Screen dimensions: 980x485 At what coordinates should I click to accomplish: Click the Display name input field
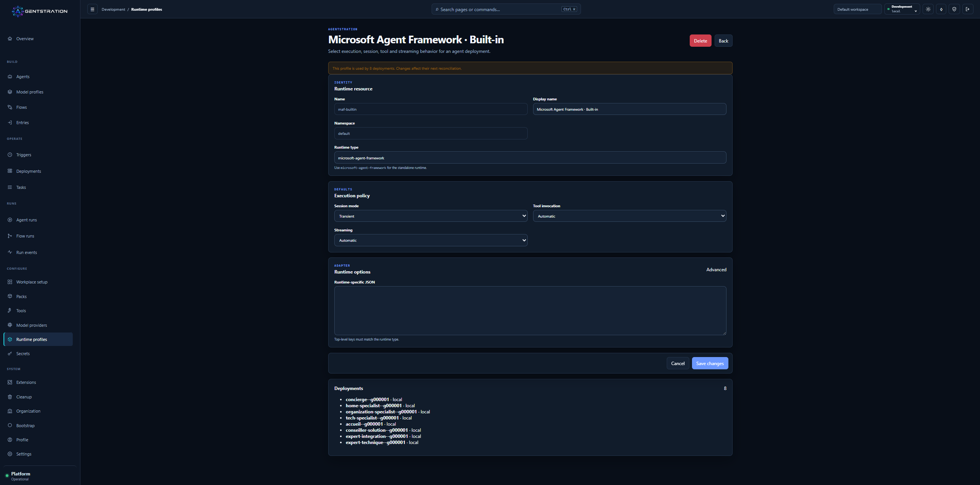[x=630, y=109]
